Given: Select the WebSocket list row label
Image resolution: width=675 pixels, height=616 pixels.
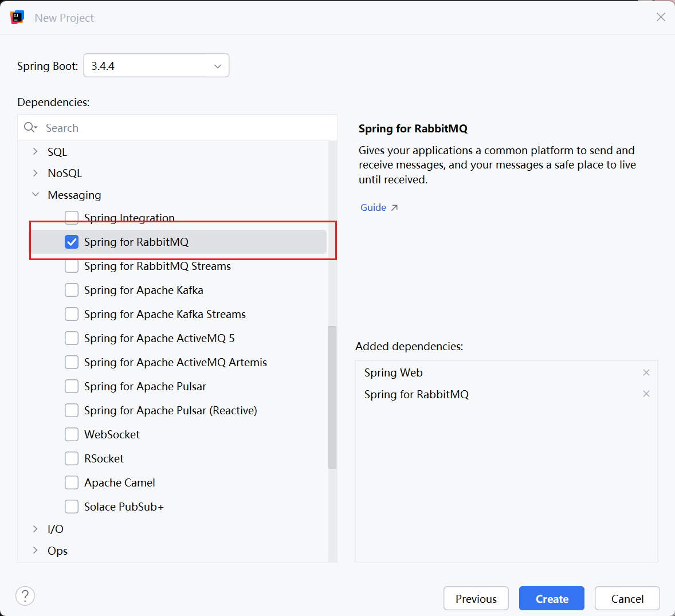Looking at the screenshot, I should click(112, 435).
